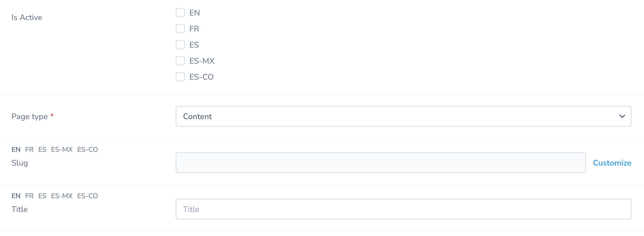
Task: Click the Page type dropdown chevron arrow
Action: point(622,116)
